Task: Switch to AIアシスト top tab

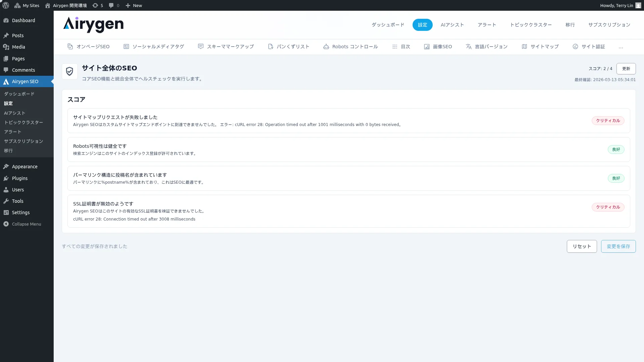Action: coord(452,25)
